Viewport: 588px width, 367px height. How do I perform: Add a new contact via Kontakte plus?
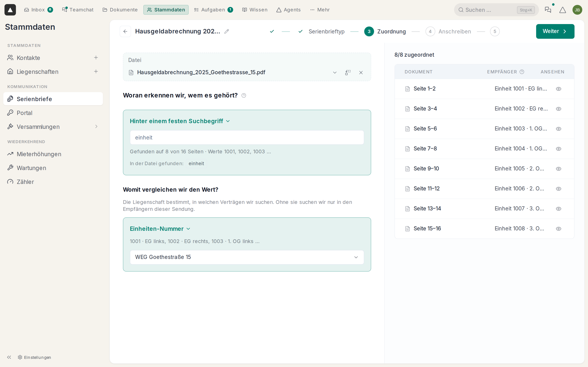click(x=96, y=57)
